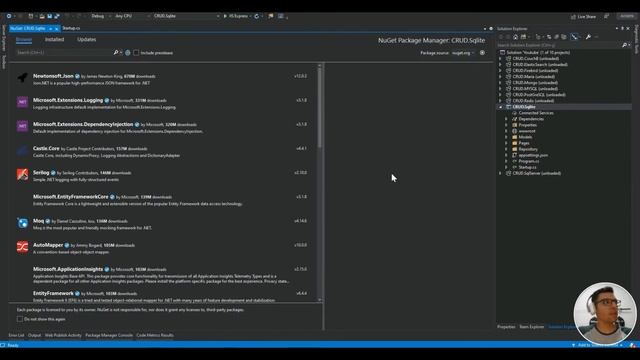Viewport: 640px width, 360px height.
Task: Click Live Share icon in title bar
Action: click(573, 17)
